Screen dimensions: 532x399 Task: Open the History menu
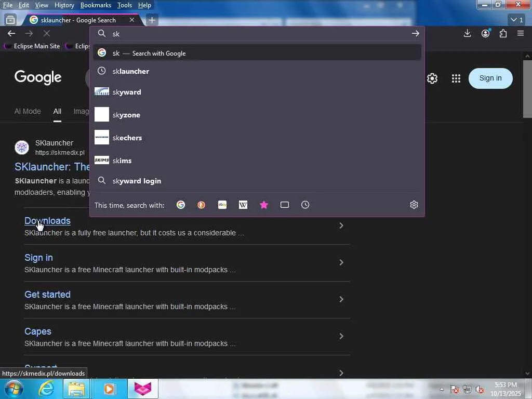click(x=64, y=5)
